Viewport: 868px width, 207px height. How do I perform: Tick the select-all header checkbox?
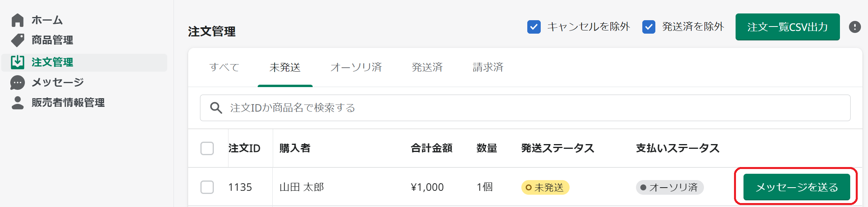tap(207, 148)
